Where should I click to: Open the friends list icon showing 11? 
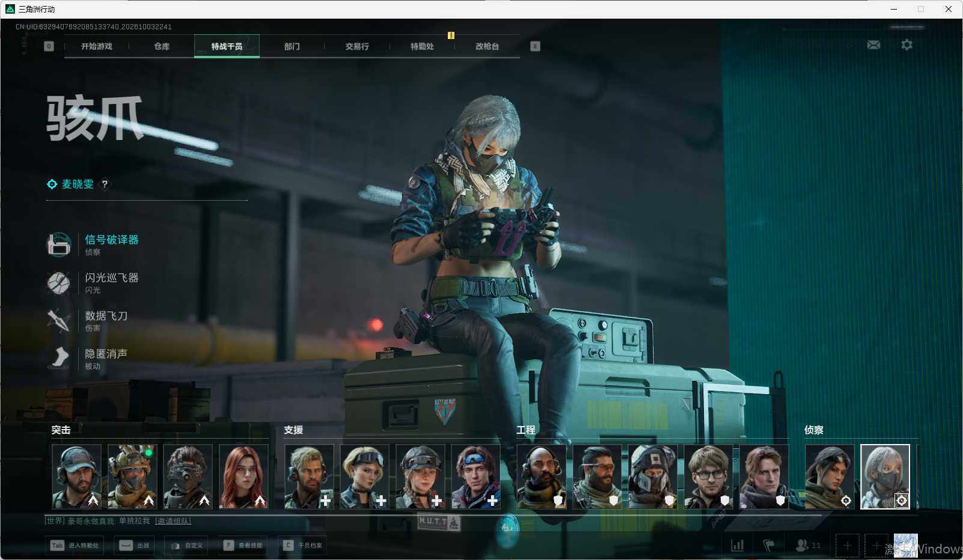tap(807, 545)
